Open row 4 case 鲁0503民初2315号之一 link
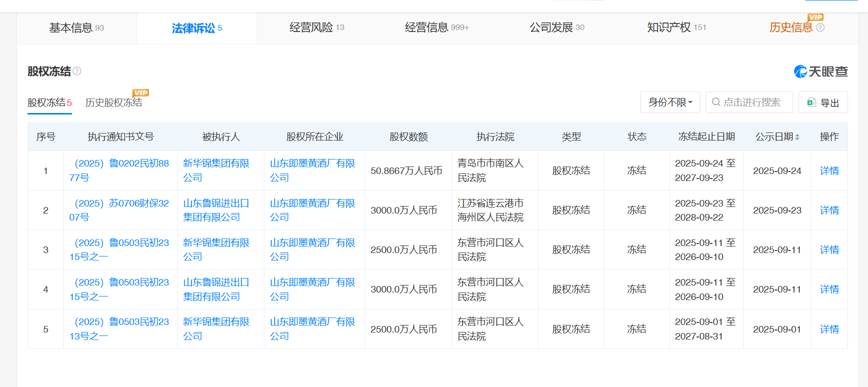 click(119, 289)
